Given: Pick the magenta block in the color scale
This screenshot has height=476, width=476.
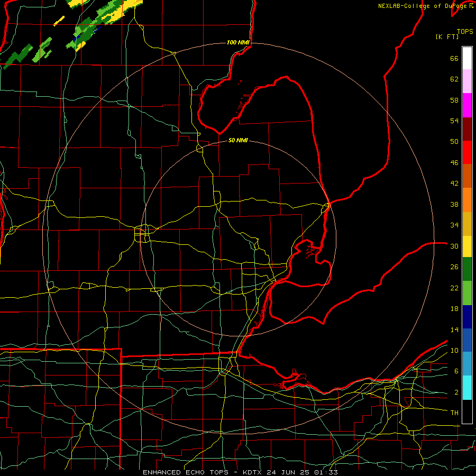Looking at the screenshot, I should (x=467, y=105).
